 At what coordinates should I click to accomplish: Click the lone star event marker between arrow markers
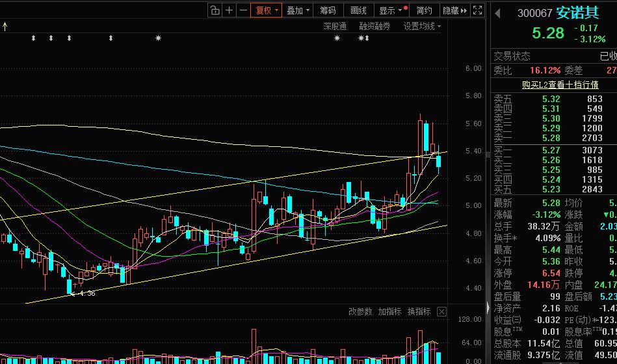158,38
